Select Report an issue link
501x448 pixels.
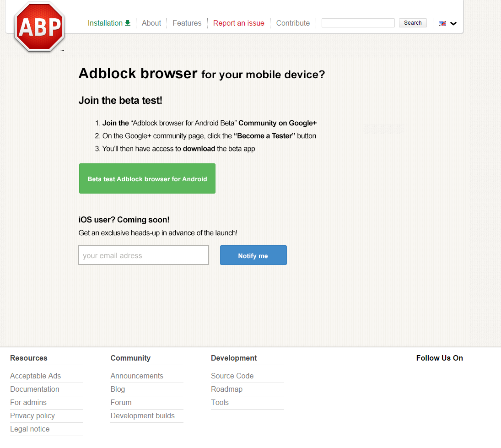point(238,23)
